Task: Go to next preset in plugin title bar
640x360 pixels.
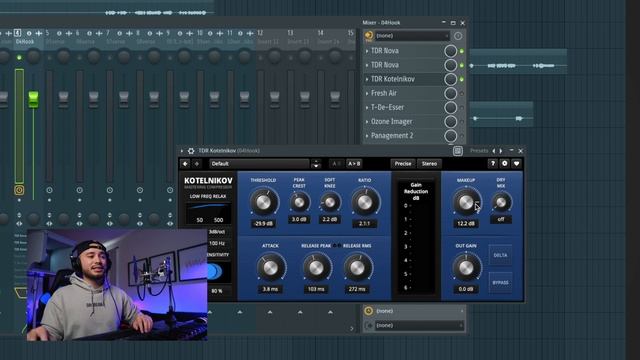Action: (x=501, y=151)
